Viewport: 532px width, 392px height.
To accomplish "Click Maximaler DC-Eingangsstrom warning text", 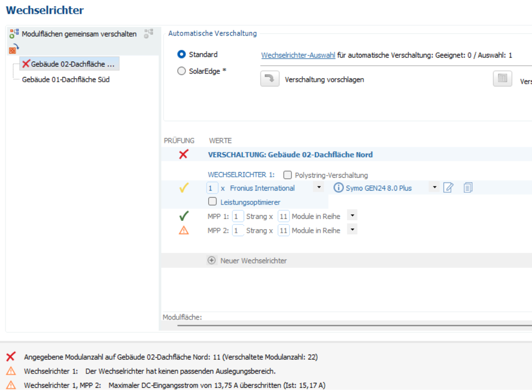I will pos(217,385).
